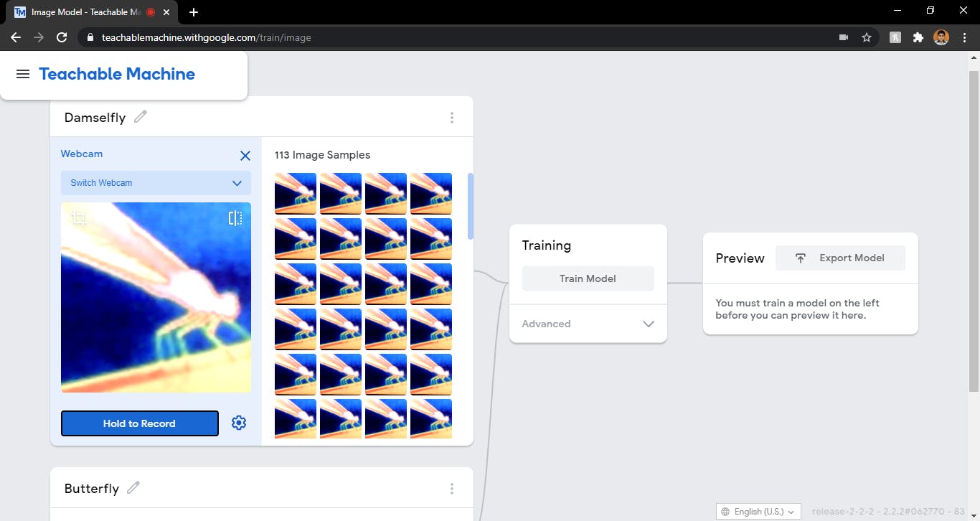This screenshot has height=521, width=980.
Task: Open the Extensions puzzle icon
Action: (x=918, y=37)
